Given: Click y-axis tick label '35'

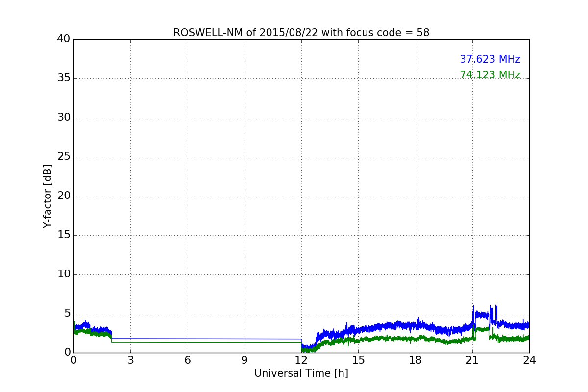Looking at the screenshot, I should [64, 78].
